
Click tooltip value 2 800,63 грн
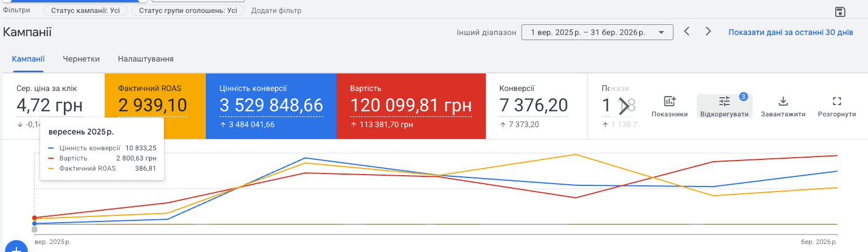(x=136, y=158)
